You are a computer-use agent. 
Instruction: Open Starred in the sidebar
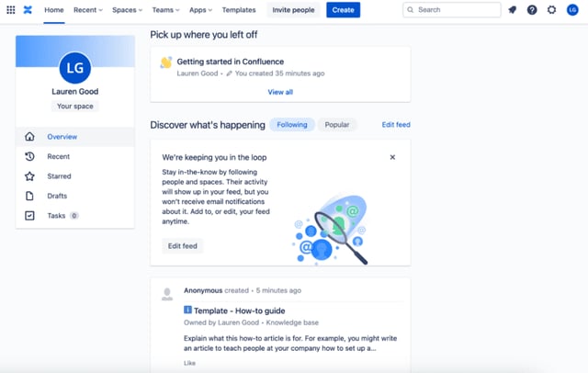point(75,176)
